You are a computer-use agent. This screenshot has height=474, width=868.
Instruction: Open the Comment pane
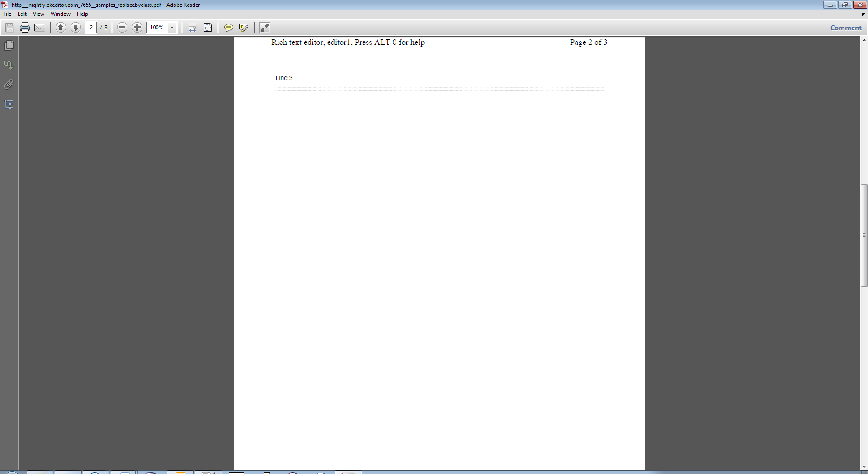tap(845, 28)
